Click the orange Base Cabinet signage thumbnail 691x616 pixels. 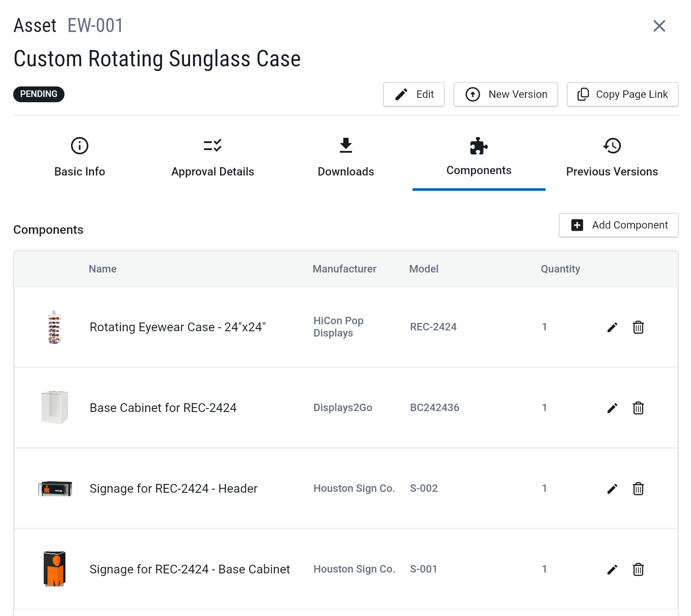click(x=54, y=569)
